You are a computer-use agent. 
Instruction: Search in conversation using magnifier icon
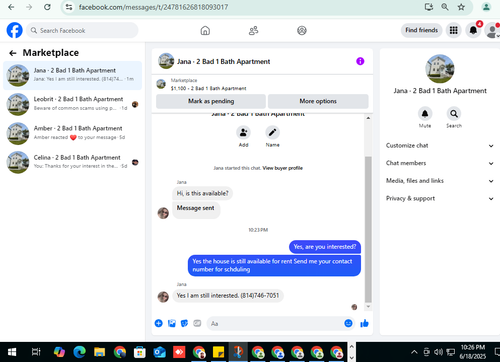click(454, 114)
